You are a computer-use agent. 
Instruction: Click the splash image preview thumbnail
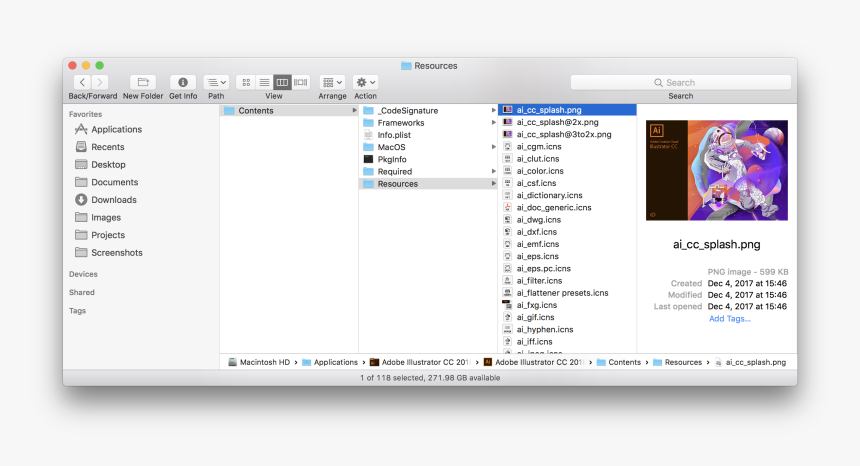click(717, 171)
